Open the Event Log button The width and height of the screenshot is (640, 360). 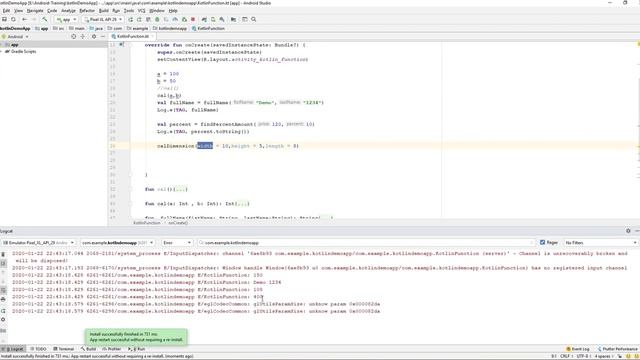pos(578,349)
